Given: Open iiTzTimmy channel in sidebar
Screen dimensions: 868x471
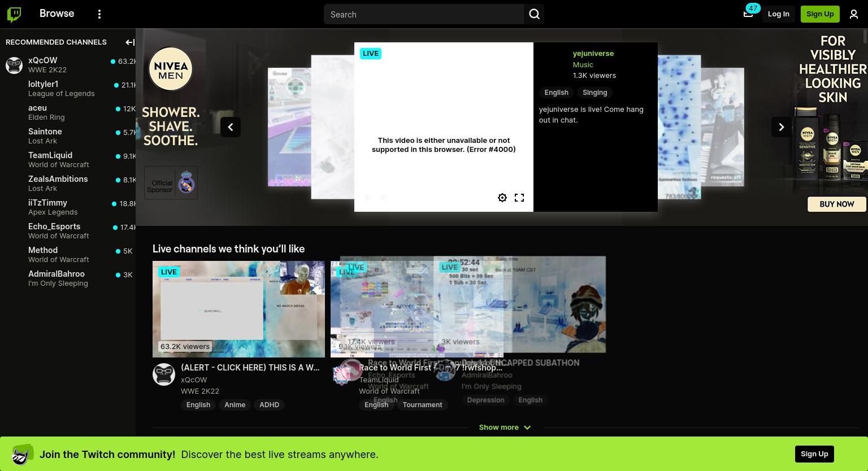Looking at the screenshot, I should click(x=68, y=207).
